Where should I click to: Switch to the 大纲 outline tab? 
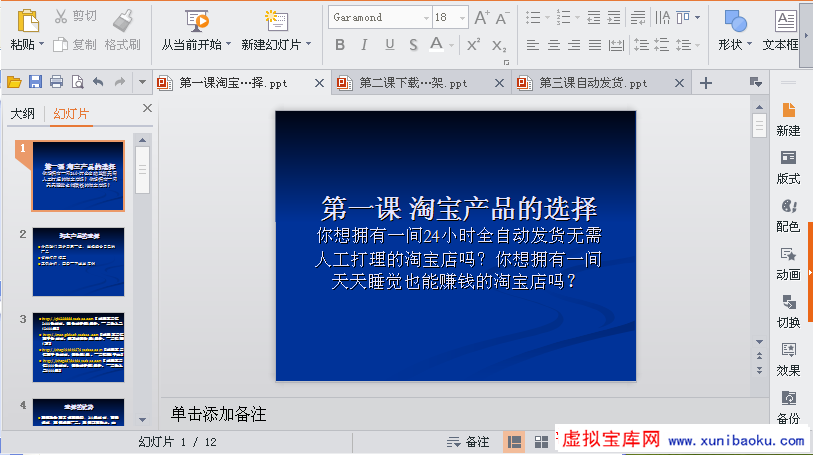coord(23,114)
